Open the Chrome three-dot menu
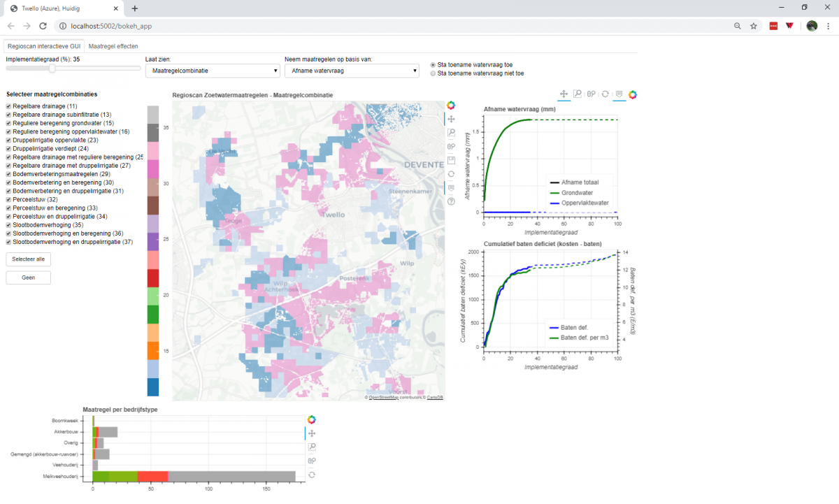This screenshot has height=504, width=839. tap(829, 26)
